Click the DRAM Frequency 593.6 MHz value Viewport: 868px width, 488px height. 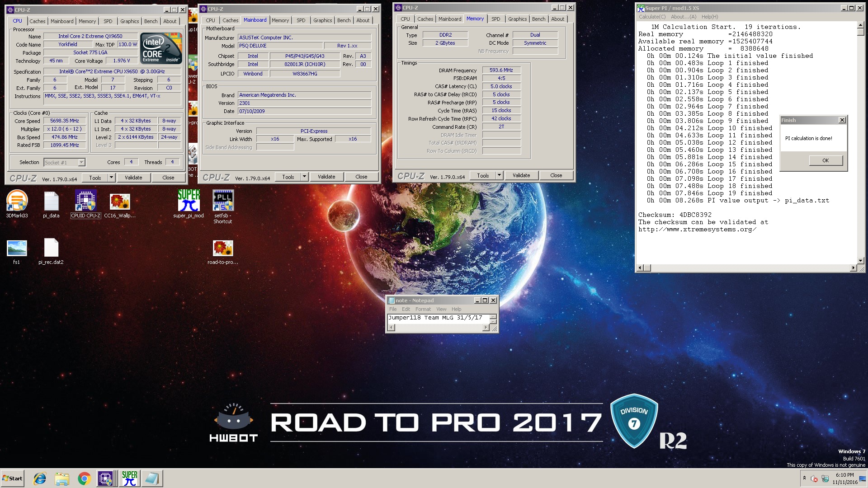501,70
